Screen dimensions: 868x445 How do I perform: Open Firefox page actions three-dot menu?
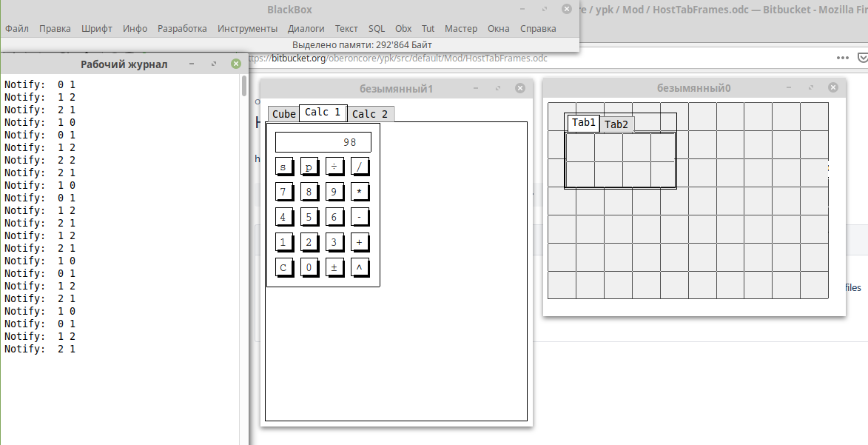(x=843, y=58)
